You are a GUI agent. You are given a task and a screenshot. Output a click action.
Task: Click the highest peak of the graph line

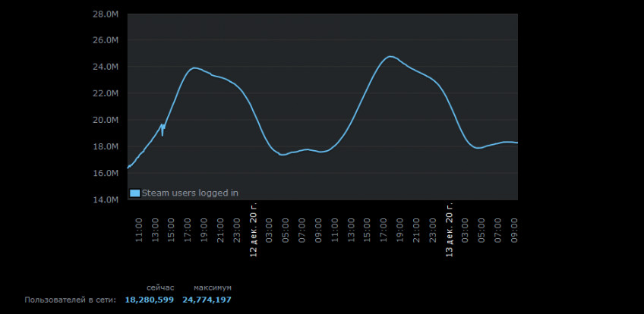[390, 57]
